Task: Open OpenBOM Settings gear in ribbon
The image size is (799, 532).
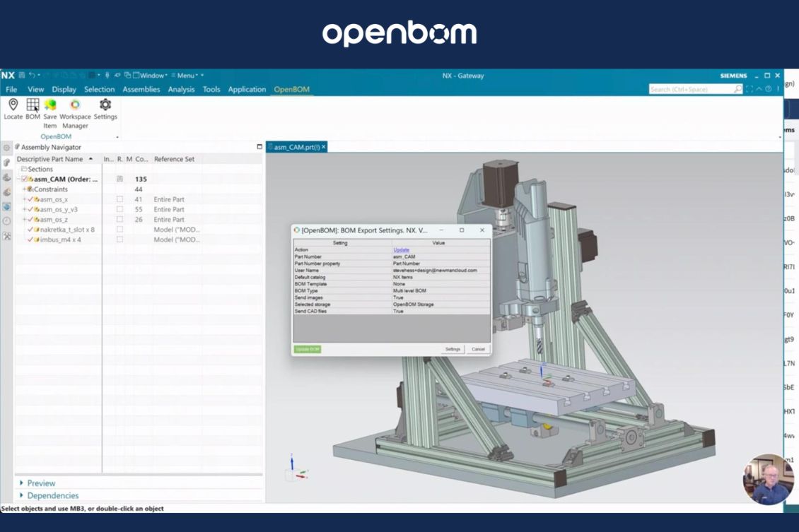Action: click(105, 105)
